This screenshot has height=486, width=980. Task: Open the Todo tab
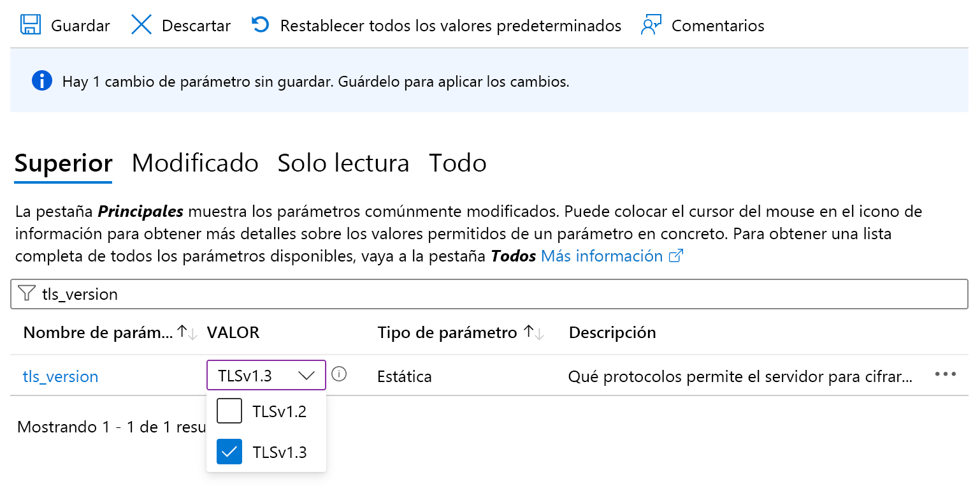pos(458,163)
